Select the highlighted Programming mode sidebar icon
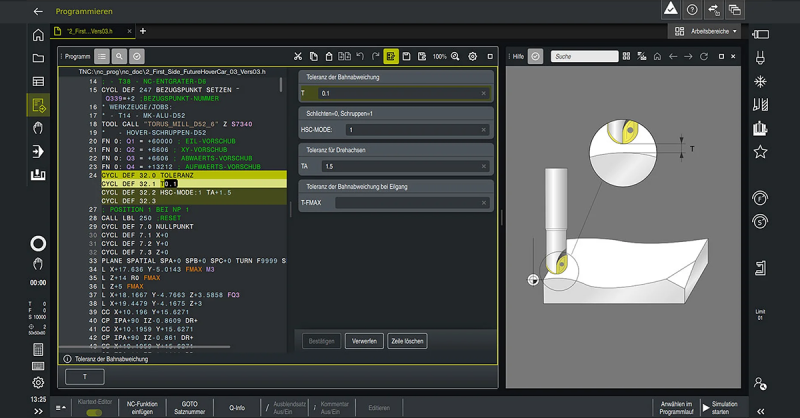Viewport: 800px width, 418px height. (x=38, y=105)
